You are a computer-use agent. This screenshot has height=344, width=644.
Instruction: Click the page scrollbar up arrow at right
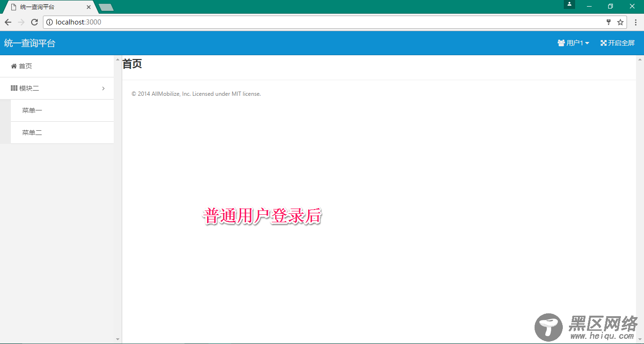click(640, 59)
